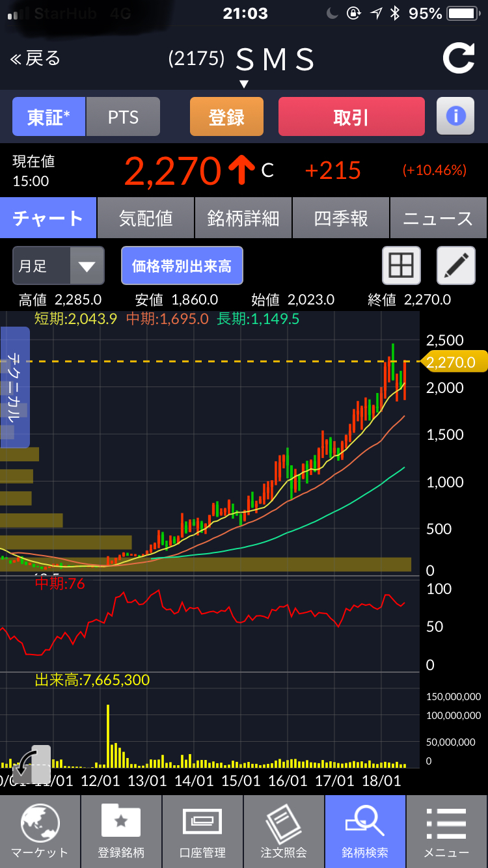Select the pencil drawing tool
Screen dimensions: 488x868
(x=455, y=265)
